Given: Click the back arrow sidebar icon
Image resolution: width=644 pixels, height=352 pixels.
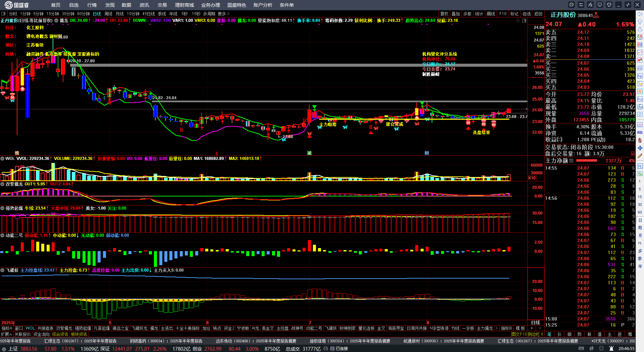Looking at the screenshot, I should (x=640, y=14).
